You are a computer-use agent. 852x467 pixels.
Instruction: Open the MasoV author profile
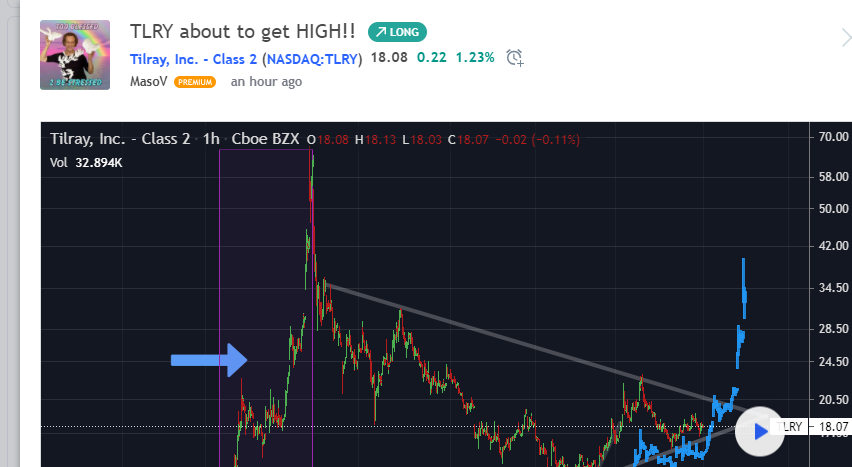[148, 82]
